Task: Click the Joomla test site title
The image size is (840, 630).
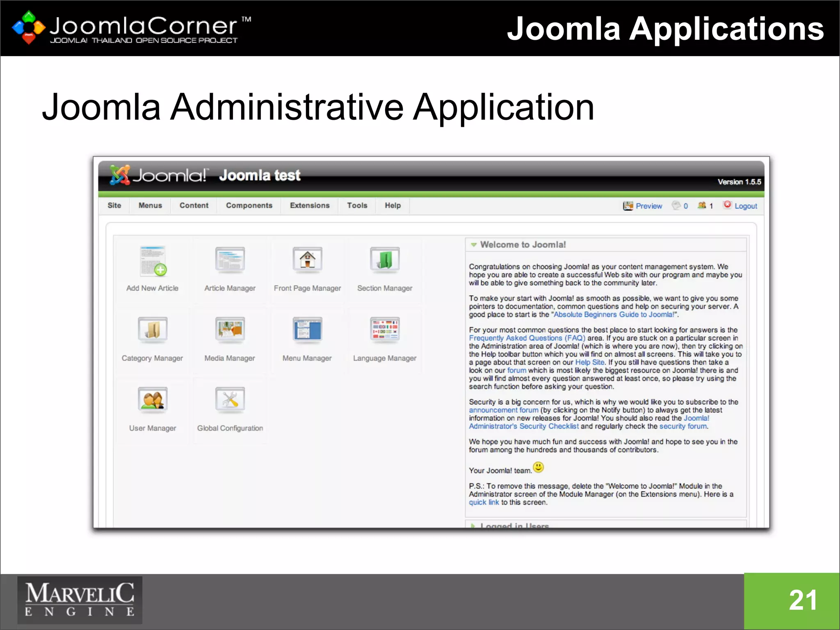Action: click(260, 176)
